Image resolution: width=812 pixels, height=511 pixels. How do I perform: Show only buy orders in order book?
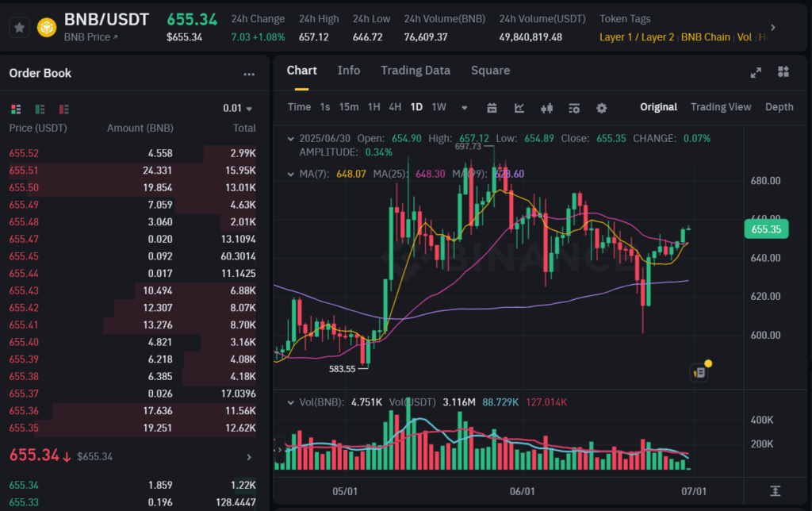(x=40, y=109)
